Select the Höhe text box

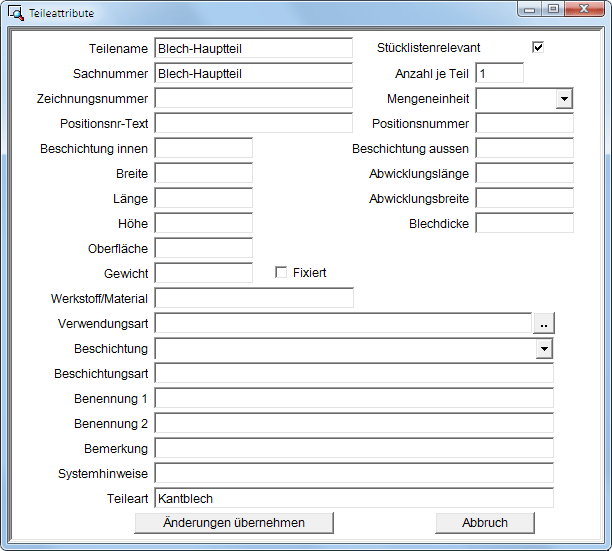(x=204, y=223)
